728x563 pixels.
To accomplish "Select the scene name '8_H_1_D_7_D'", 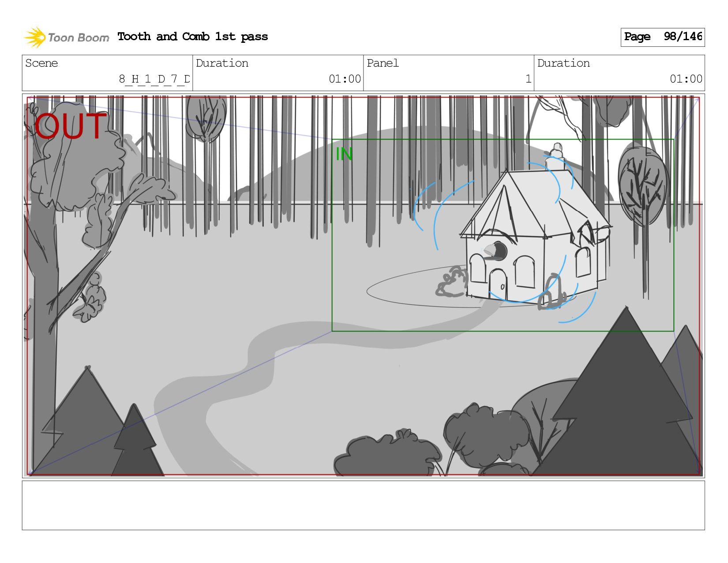I will [154, 79].
